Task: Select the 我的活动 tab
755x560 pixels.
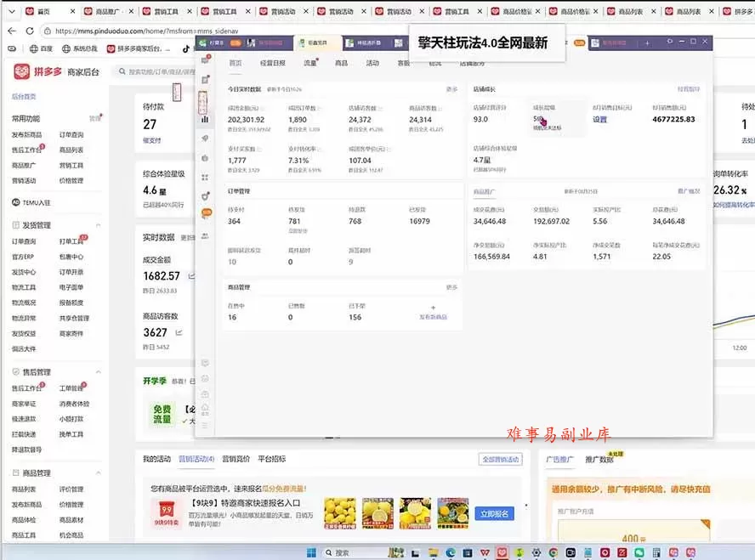Action: 157,459
